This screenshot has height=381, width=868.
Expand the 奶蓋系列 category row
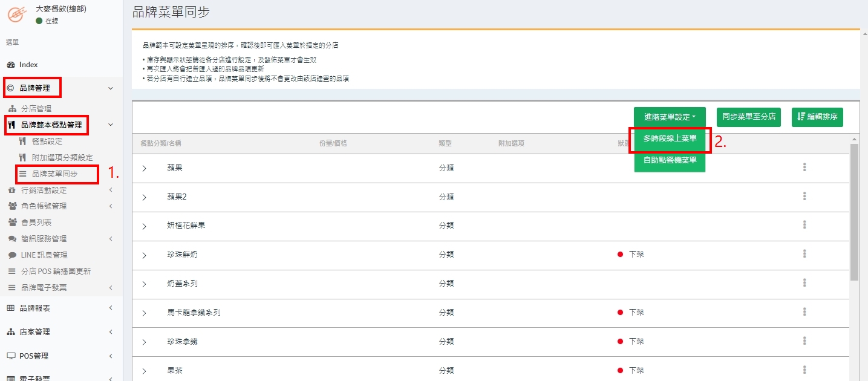(144, 284)
